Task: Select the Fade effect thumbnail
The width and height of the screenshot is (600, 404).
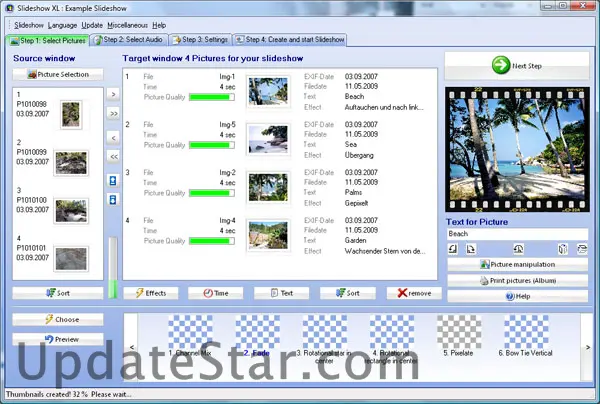Action: click(x=257, y=332)
